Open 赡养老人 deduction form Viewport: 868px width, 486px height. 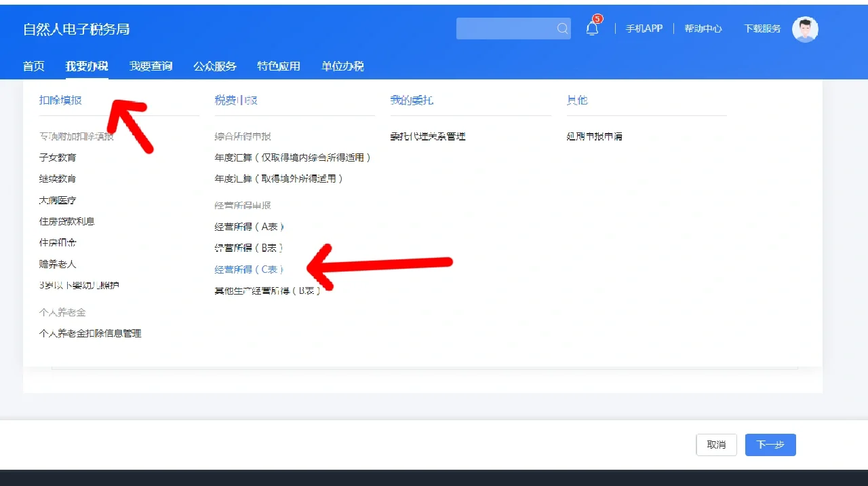58,264
